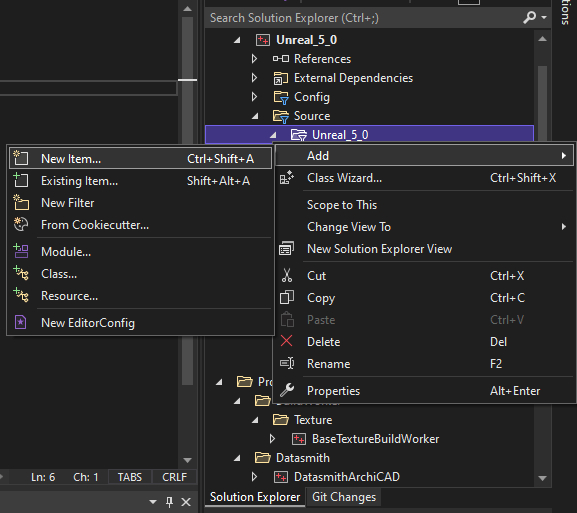This screenshot has height=513, width=577.
Task: Click the New Item icon in submenu
Action: (x=21, y=158)
